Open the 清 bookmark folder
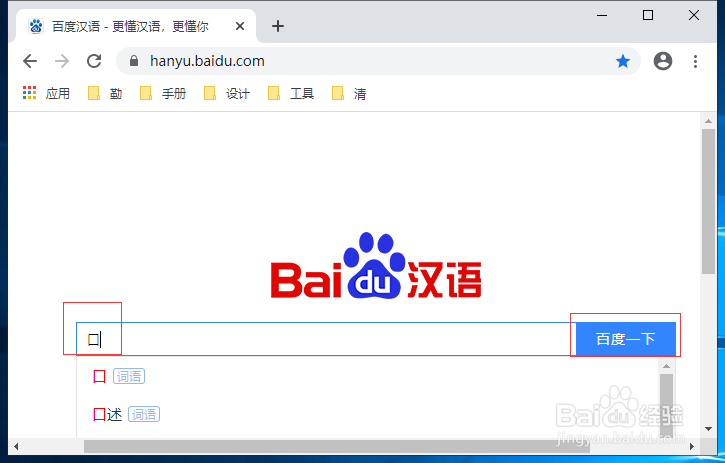The height and width of the screenshot is (463, 725). click(x=350, y=93)
